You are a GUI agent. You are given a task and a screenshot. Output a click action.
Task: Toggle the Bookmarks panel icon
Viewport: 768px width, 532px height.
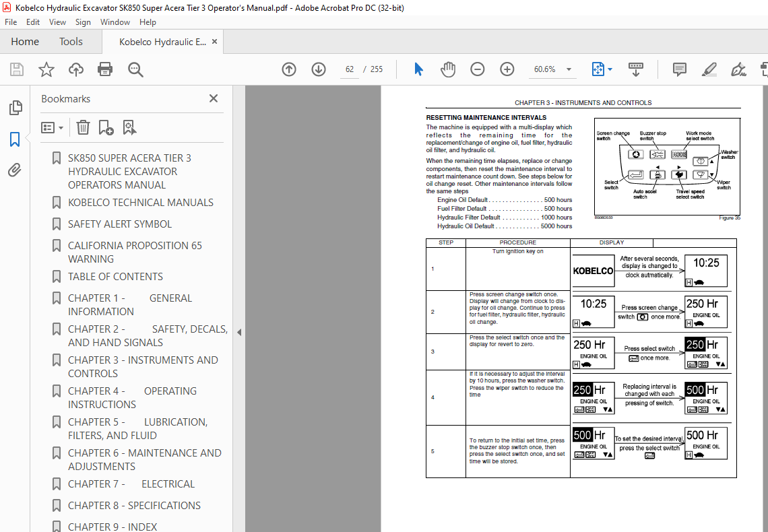[15, 139]
